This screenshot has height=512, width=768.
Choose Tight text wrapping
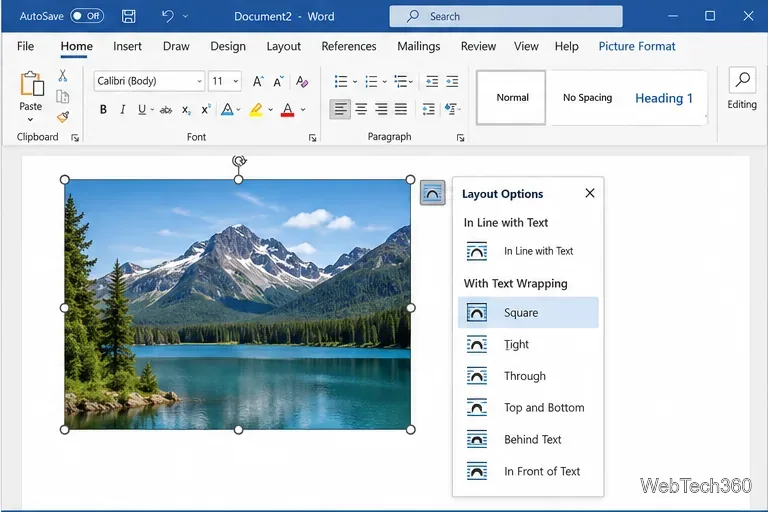(528, 344)
